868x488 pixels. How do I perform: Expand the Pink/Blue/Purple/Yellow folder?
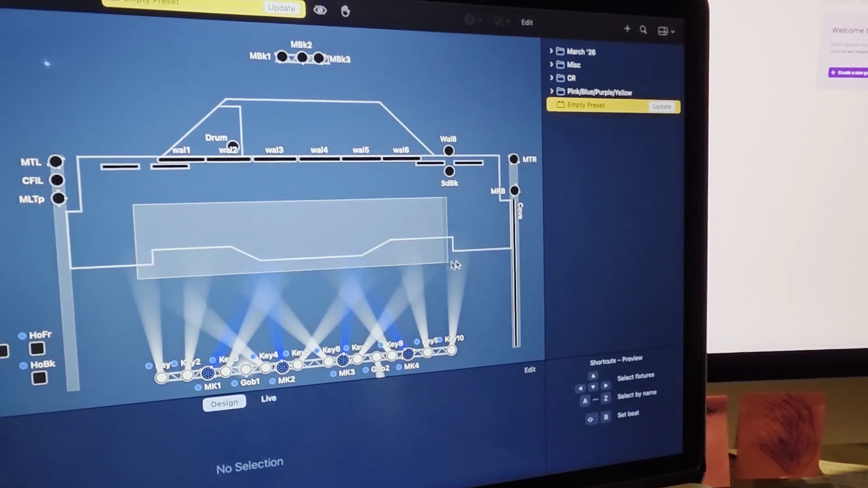pyautogui.click(x=552, y=91)
